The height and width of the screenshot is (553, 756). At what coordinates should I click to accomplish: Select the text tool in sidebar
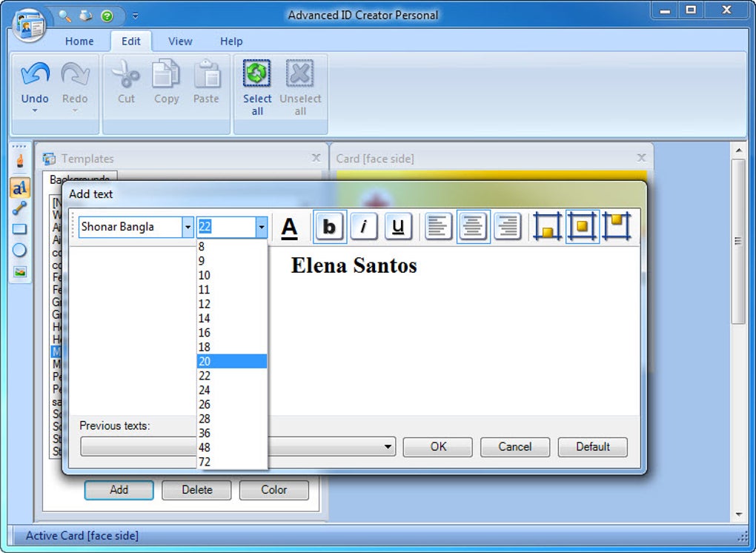click(x=20, y=188)
